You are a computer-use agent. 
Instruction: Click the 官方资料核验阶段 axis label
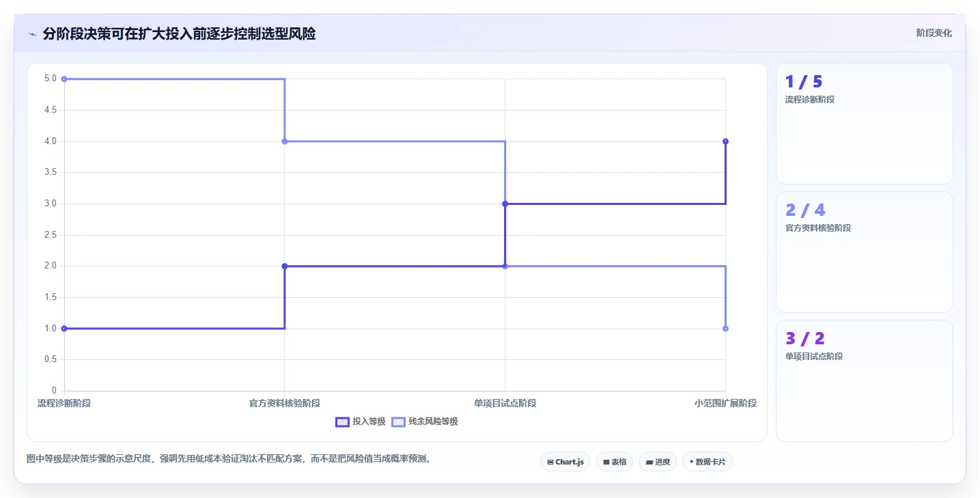(285, 403)
